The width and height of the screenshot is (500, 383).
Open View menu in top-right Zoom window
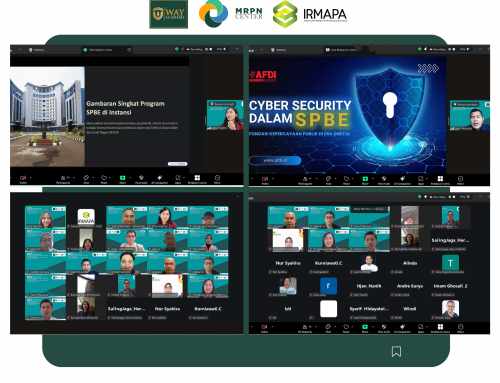(x=464, y=49)
